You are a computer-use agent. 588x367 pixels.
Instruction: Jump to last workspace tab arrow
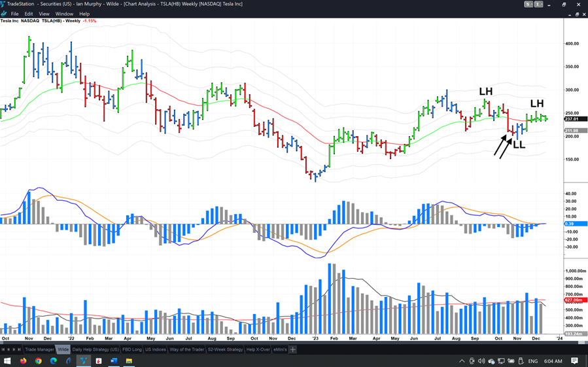point(20,349)
